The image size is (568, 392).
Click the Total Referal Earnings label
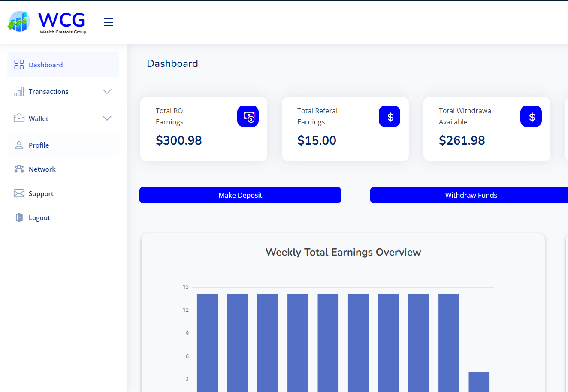tap(317, 116)
